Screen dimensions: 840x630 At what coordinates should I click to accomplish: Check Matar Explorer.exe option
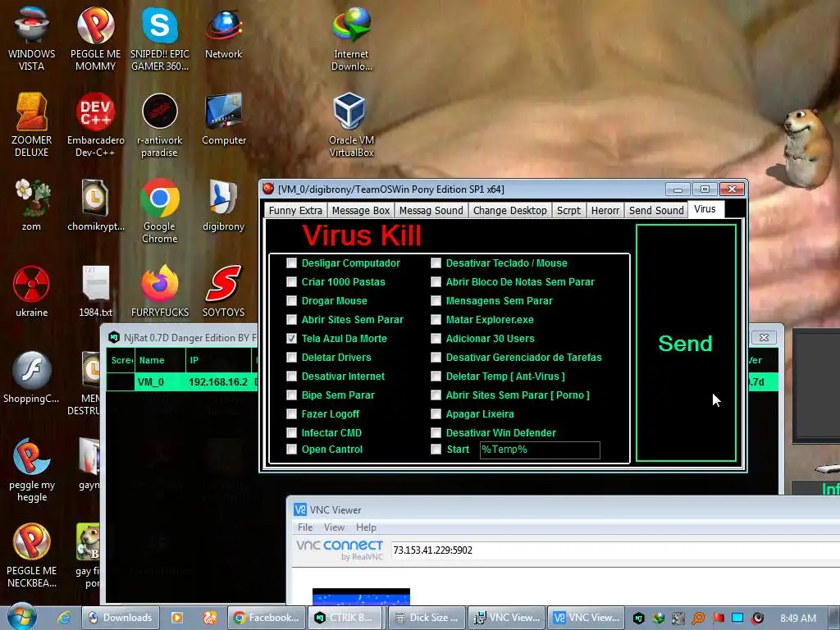tap(436, 319)
